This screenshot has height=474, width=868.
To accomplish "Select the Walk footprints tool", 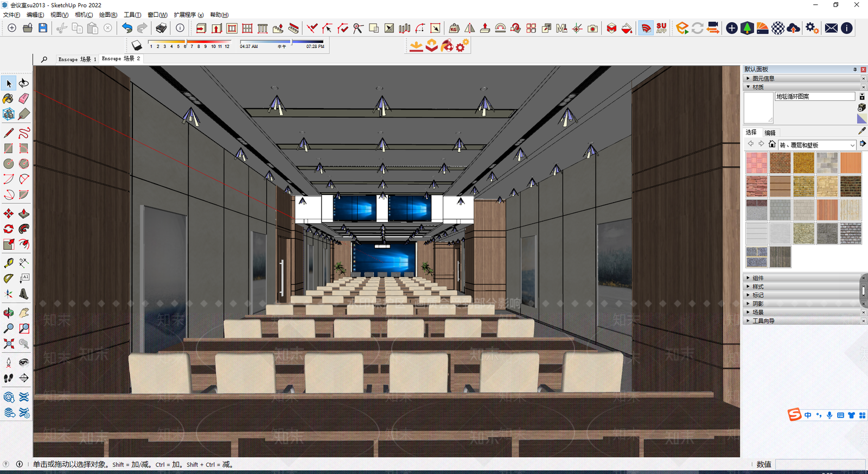I will pos(9,378).
